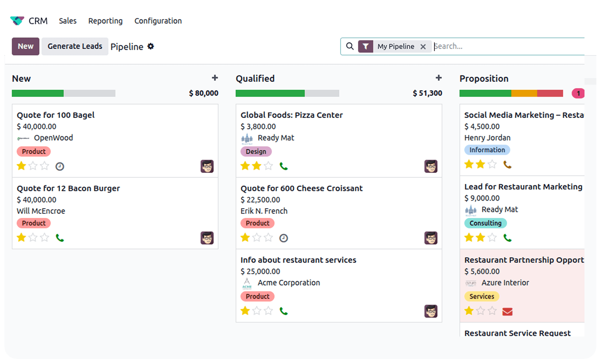
Task: Add a quick lead in Qualified column
Action: (439, 78)
